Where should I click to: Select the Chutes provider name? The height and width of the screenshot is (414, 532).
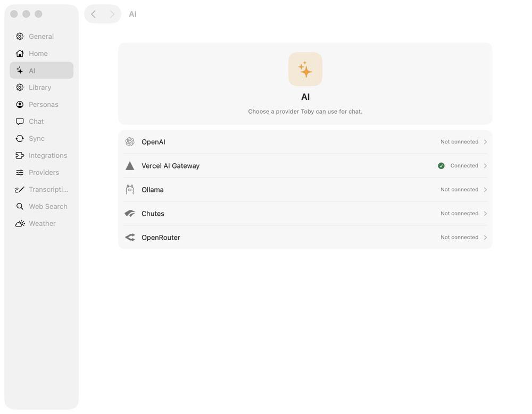coord(153,213)
